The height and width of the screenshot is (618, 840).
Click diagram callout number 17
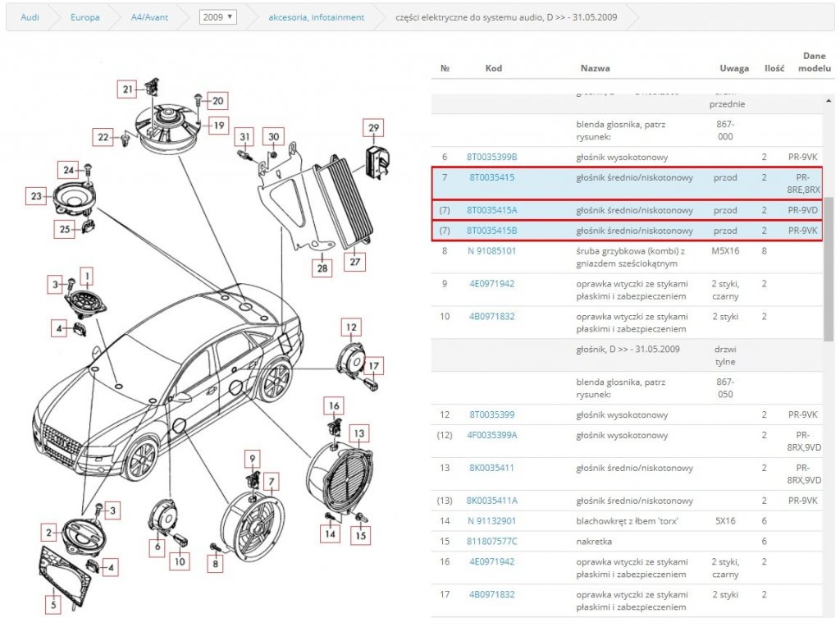click(373, 366)
